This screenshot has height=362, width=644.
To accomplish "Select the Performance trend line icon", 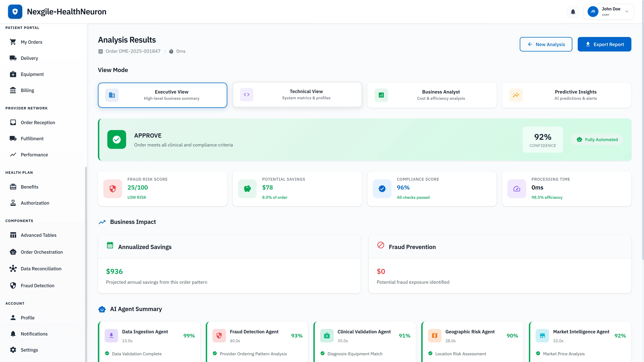I will [13, 155].
